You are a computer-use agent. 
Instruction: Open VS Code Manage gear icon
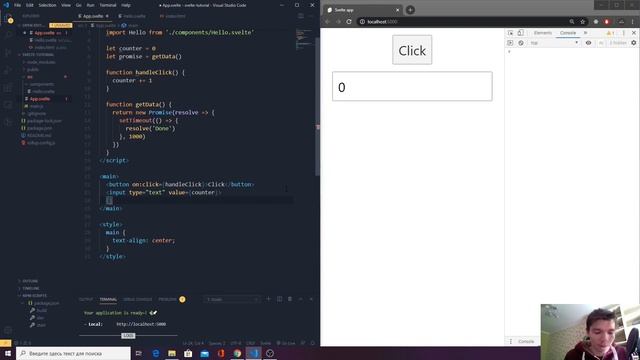[8, 330]
